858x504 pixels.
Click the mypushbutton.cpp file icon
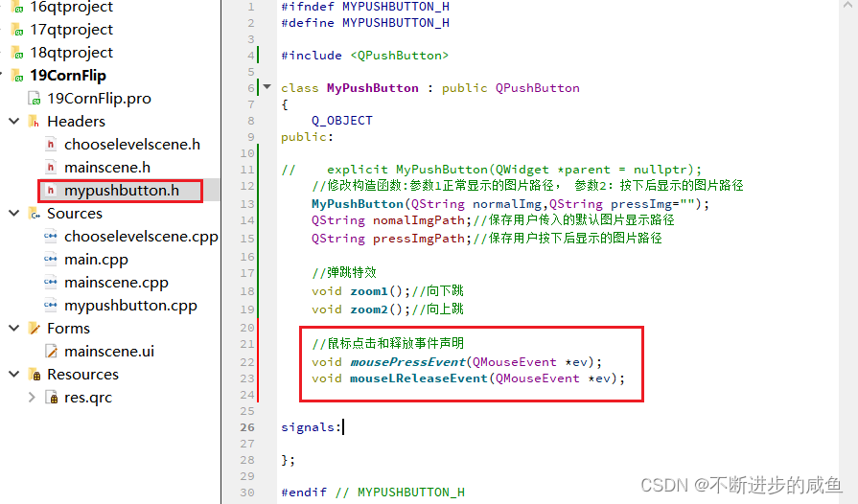51,305
